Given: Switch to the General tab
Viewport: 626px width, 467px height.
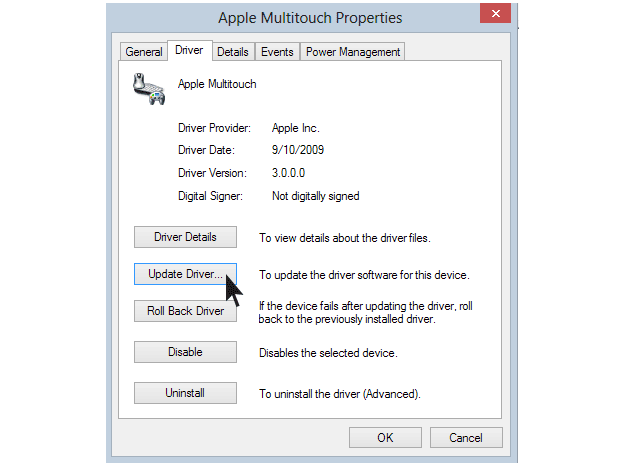Looking at the screenshot, I should (x=144, y=52).
